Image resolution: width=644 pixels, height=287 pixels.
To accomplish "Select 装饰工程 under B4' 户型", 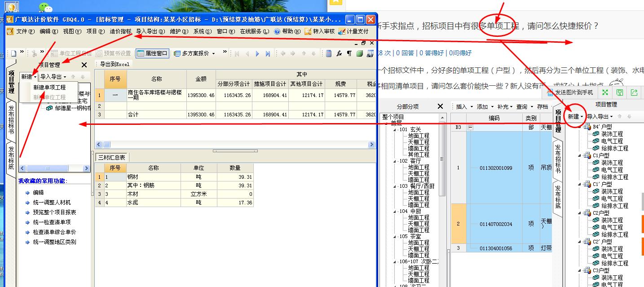I will coord(612,134).
